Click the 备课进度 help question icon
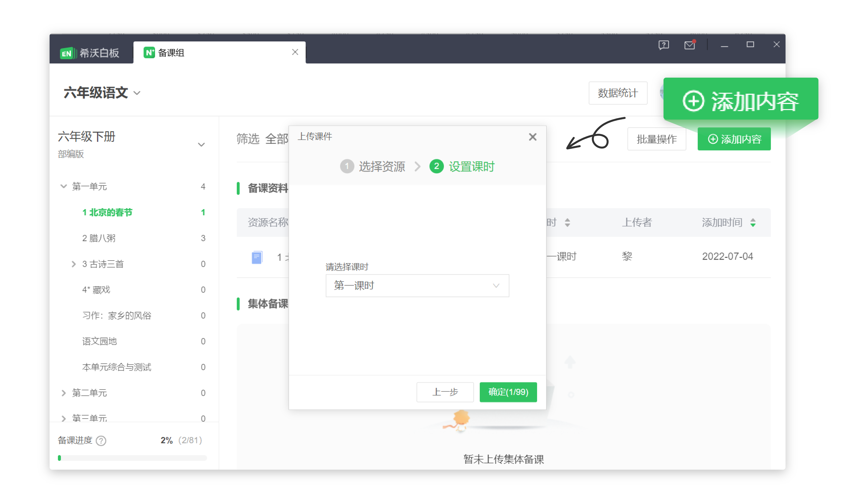Viewport: 868px width, 503px height. tap(101, 441)
